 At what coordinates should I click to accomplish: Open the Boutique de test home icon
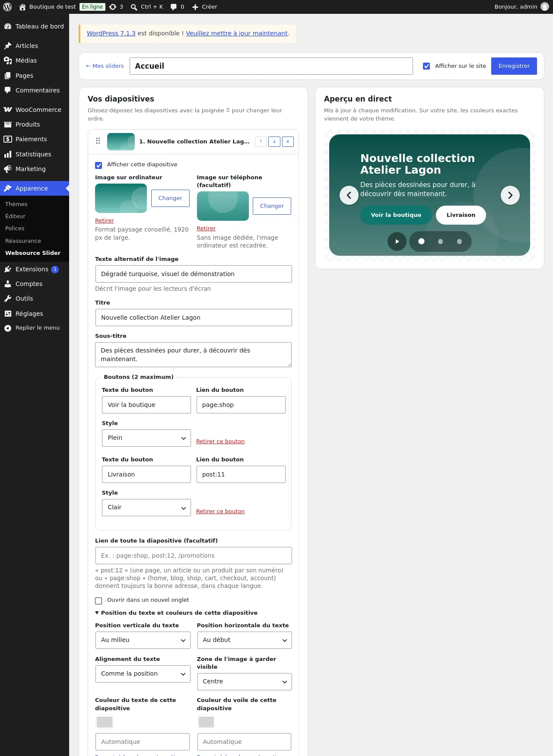(22, 7)
